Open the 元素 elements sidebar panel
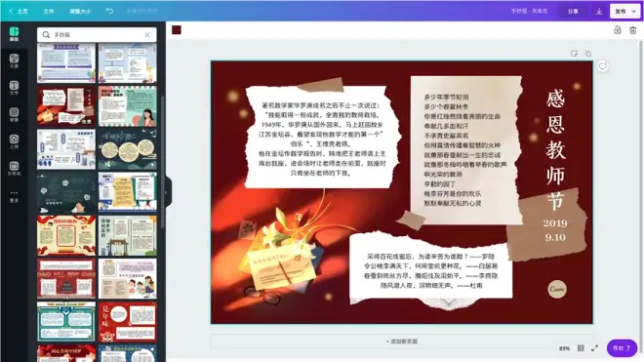The width and height of the screenshot is (644, 362). (14, 60)
